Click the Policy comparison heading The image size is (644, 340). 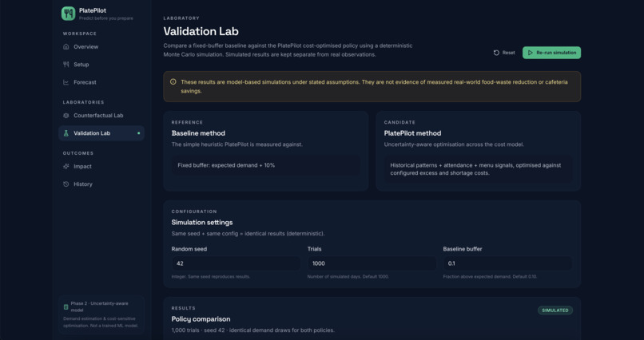point(201,319)
